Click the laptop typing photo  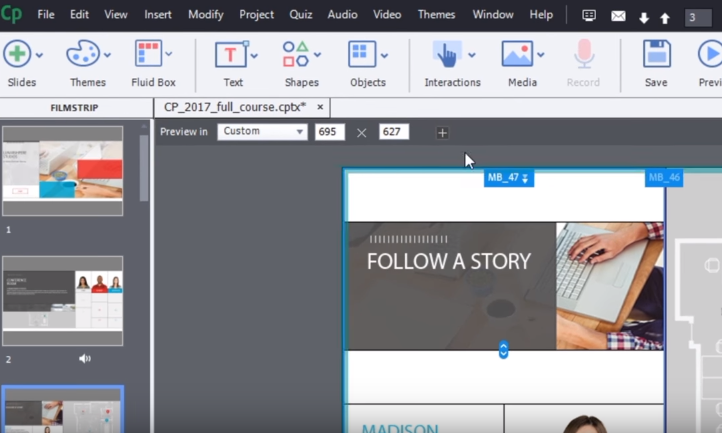click(610, 286)
